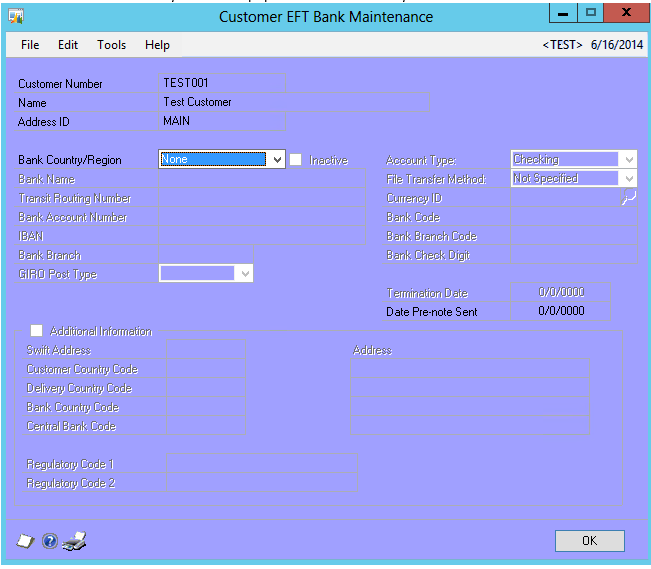
Task: Click the note icon at bottom left
Action: [26, 541]
